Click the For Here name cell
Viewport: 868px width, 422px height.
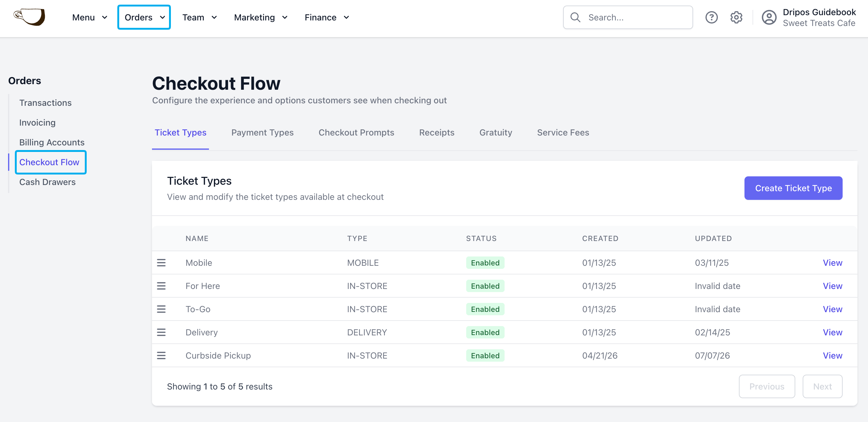coord(202,286)
